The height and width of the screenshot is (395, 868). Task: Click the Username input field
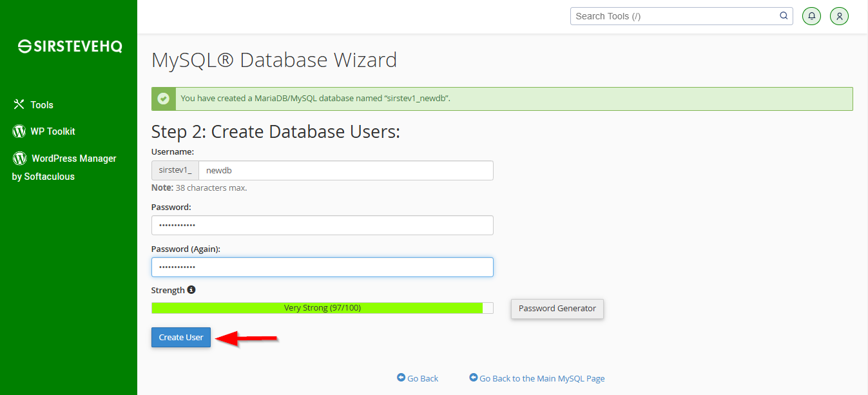pyautogui.click(x=346, y=170)
